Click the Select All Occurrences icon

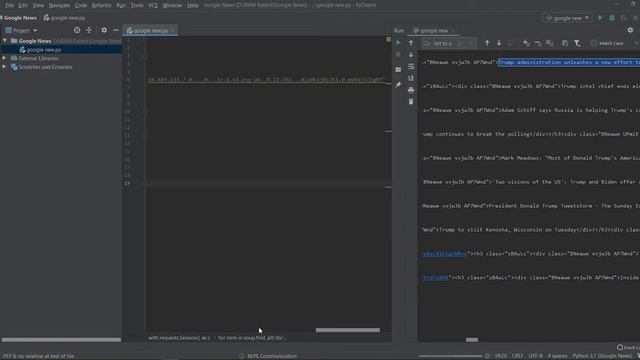549,43
